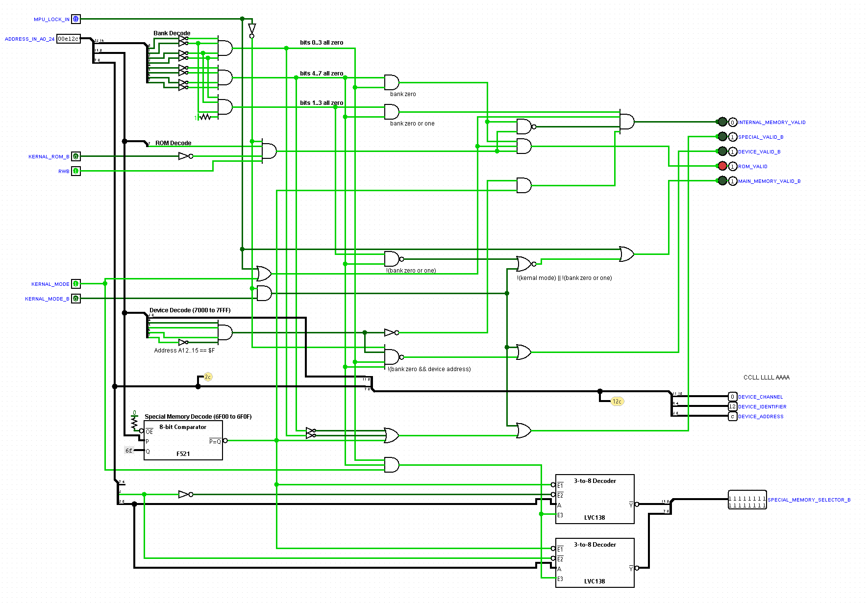Toggle the KERNAL_ROM_B input pin

pyautogui.click(x=75, y=156)
